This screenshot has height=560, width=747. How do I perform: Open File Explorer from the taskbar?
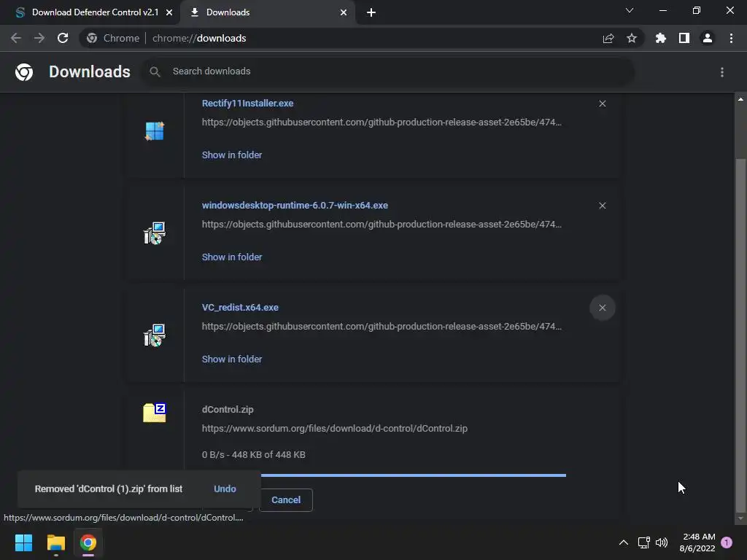pos(55,542)
